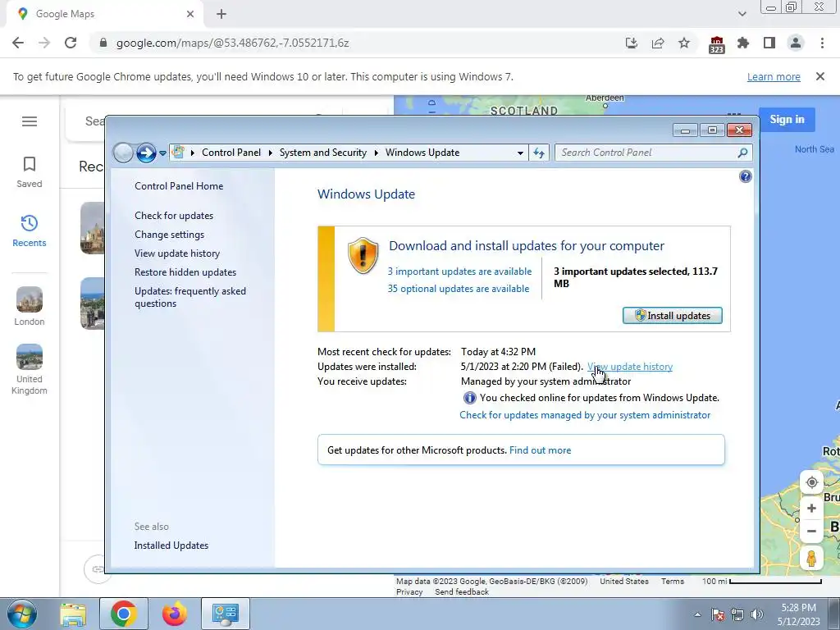
Task: Click Sign in button on Google Maps
Action: (x=787, y=120)
